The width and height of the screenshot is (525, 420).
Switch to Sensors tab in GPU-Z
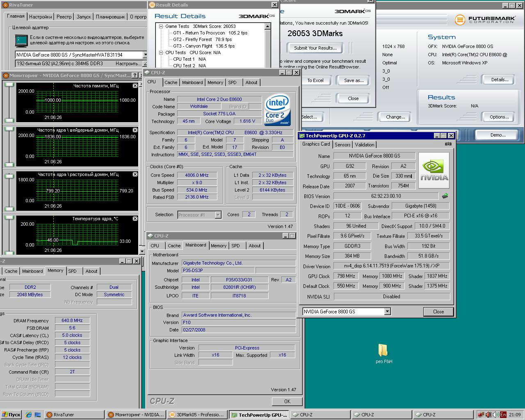click(342, 145)
